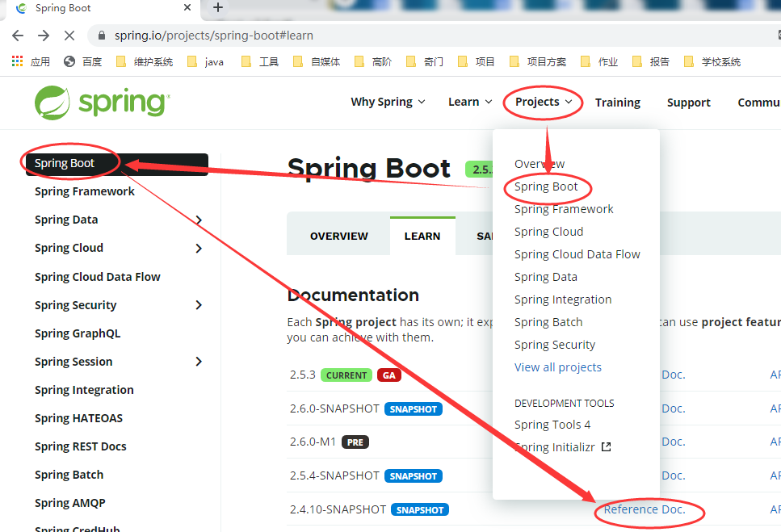Open the Training page
The image size is (781, 532).
(618, 103)
